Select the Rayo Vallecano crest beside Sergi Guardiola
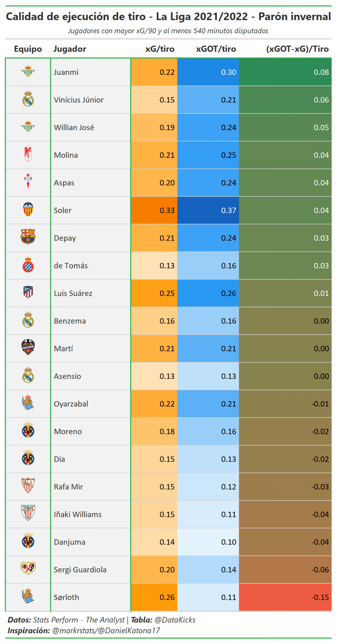This screenshot has height=644, width=337. 28,568
